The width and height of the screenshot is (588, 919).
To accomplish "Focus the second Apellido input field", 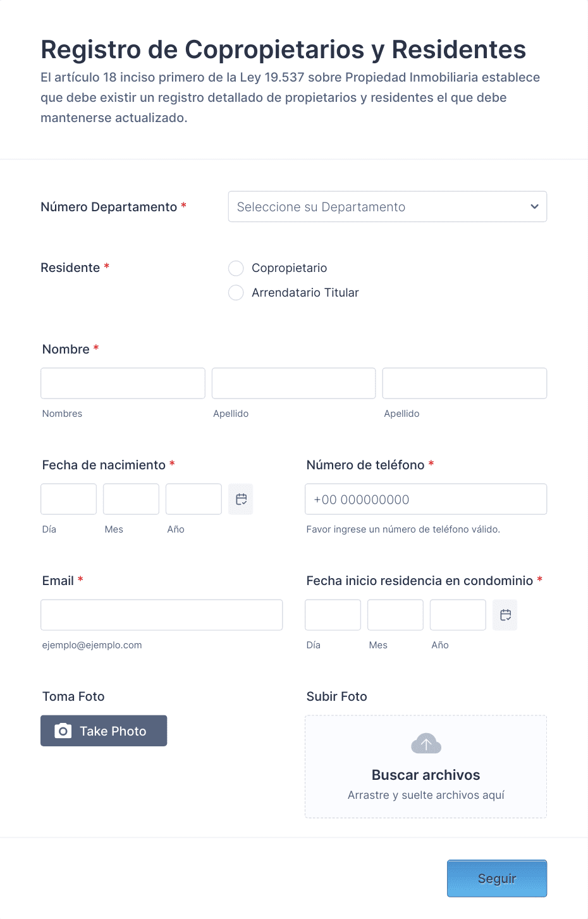I will (x=465, y=383).
